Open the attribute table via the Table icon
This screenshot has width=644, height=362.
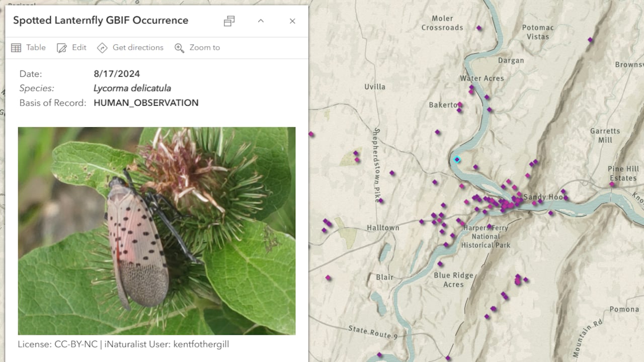[17, 47]
